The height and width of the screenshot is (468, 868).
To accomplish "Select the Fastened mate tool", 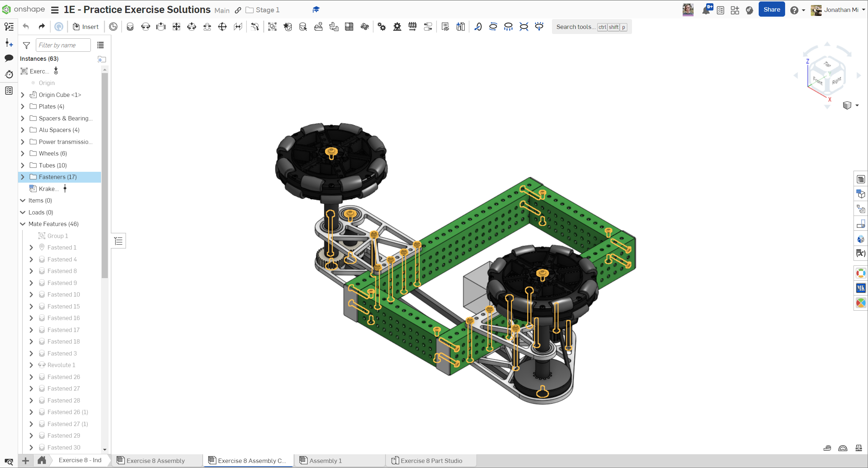I will click(x=130, y=27).
